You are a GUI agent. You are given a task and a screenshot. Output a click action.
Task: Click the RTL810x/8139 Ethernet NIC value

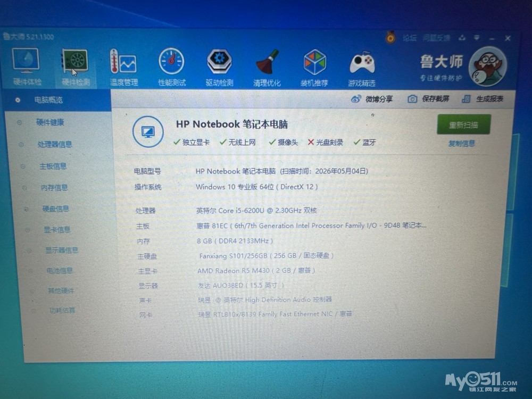pos(275,314)
